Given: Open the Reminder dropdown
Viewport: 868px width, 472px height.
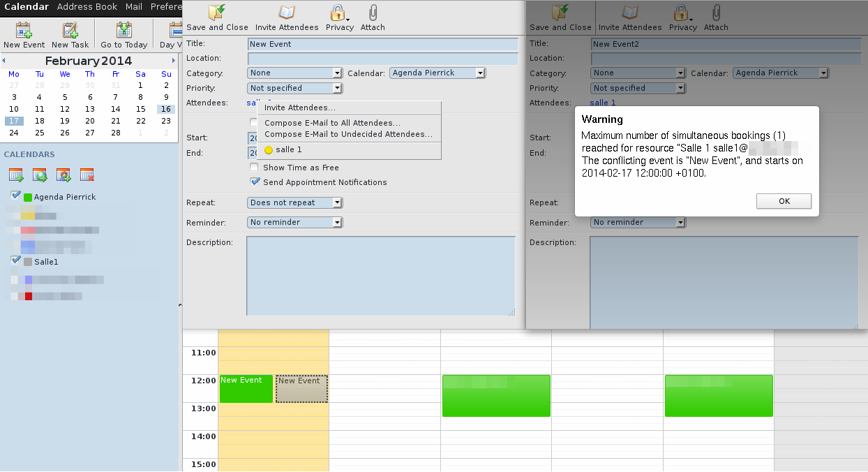Looking at the screenshot, I should [295, 222].
